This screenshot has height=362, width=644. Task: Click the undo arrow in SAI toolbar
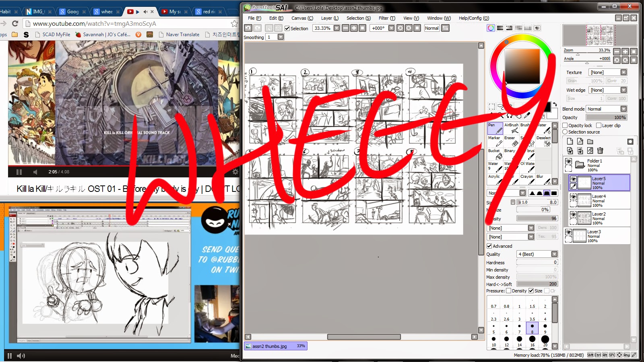(x=248, y=28)
